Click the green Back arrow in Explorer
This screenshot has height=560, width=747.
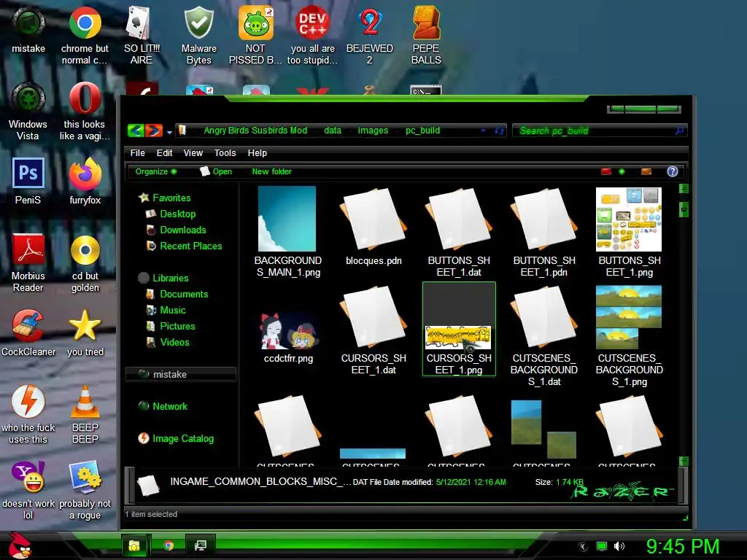point(136,130)
